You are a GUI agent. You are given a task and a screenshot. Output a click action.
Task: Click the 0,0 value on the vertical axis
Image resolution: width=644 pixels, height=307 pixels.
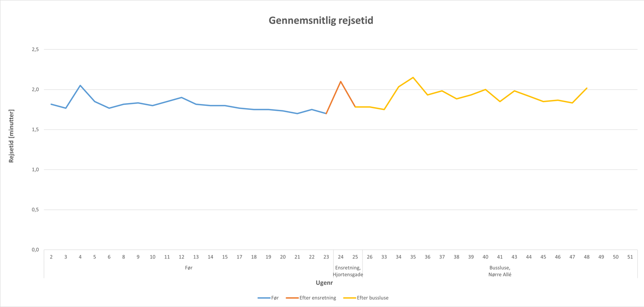click(x=35, y=250)
